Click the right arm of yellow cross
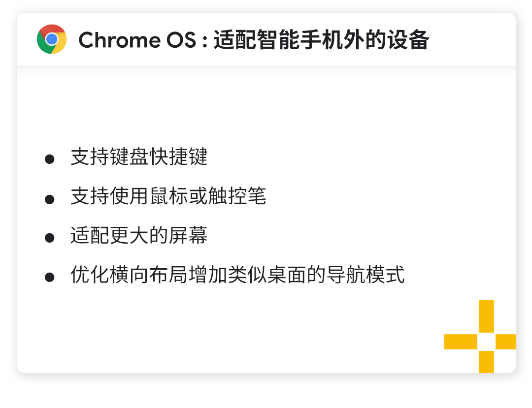The width and height of the screenshot is (532, 408). pyautogui.click(x=505, y=342)
